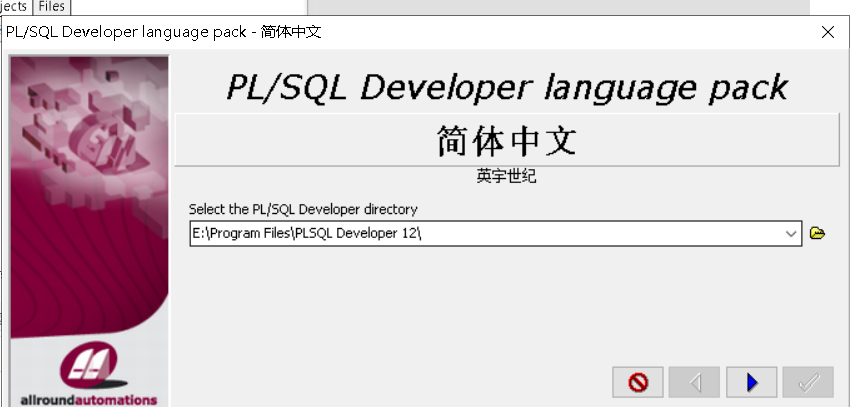This screenshot has width=851, height=407.
Task: Close the language pack installer window
Action: click(828, 32)
